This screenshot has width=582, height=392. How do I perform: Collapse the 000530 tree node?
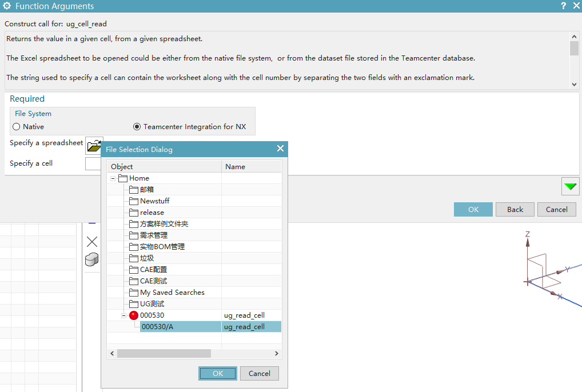click(123, 315)
